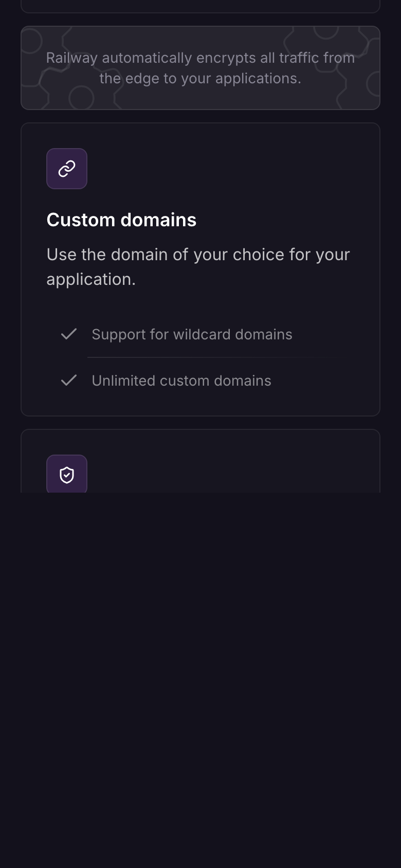Click the card containing the shield icon

click(200, 461)
